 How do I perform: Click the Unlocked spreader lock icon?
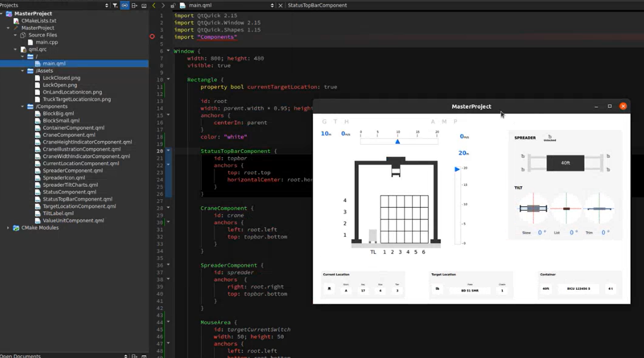[549, 137]
